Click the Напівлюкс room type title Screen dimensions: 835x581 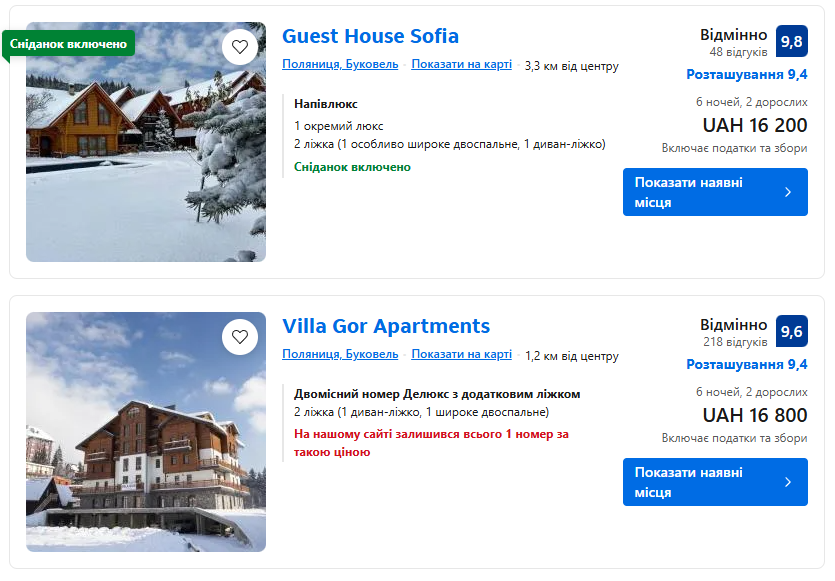326,104
